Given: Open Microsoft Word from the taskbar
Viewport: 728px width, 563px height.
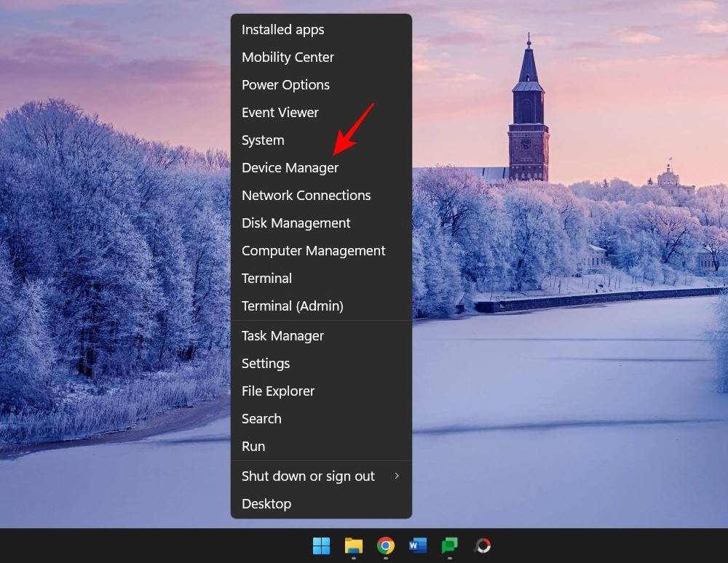Looking at the screenshot, I should click(418, 546).
